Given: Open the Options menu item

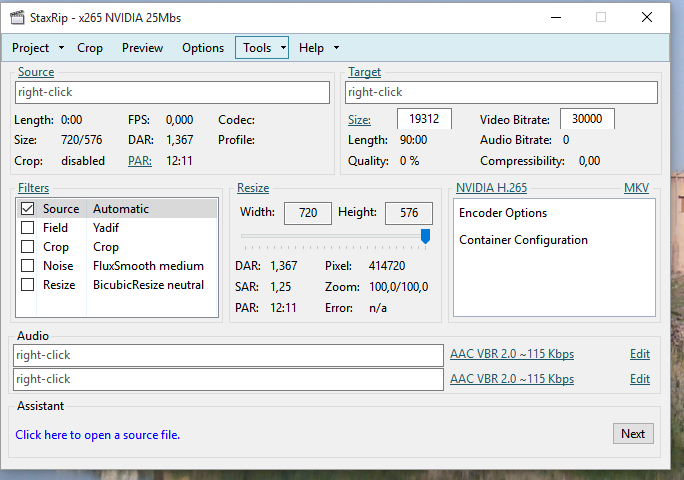Looking at the screenshot, I should pyautogui.click(x=203, y=48).
